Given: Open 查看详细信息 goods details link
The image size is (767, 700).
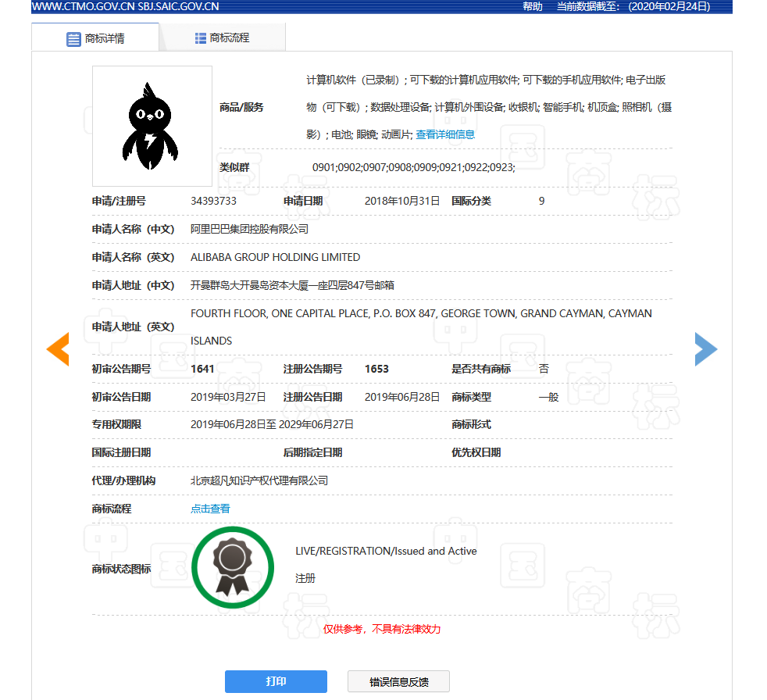Looking at the screenshot, I should point(445,134).
